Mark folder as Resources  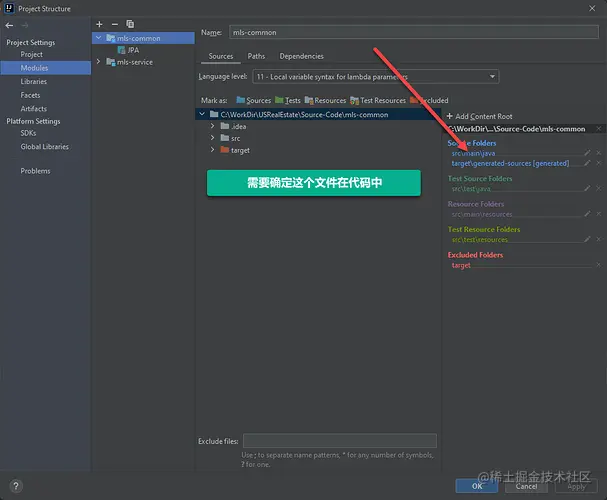coord(325,100)
